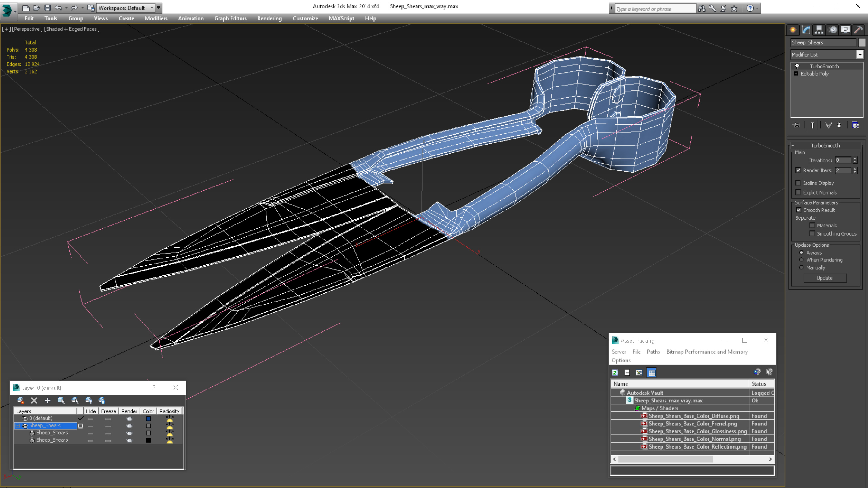Click Table View icon in Asset Tracking
The height and width of the screenshot is (488, 868).
click(652, 373)
